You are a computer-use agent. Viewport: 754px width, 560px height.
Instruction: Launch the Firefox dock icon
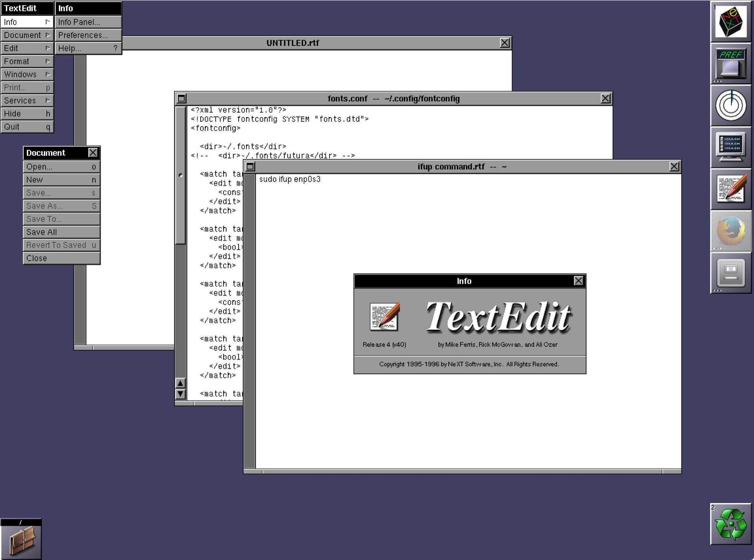pyautogui.click(x=731, y=231)
